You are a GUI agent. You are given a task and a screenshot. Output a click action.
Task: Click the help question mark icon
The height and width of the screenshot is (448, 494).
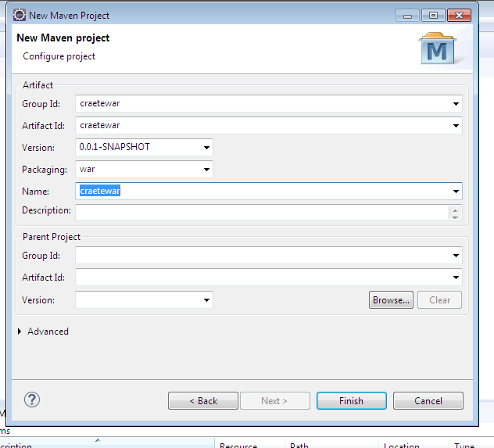click(32, 400)
